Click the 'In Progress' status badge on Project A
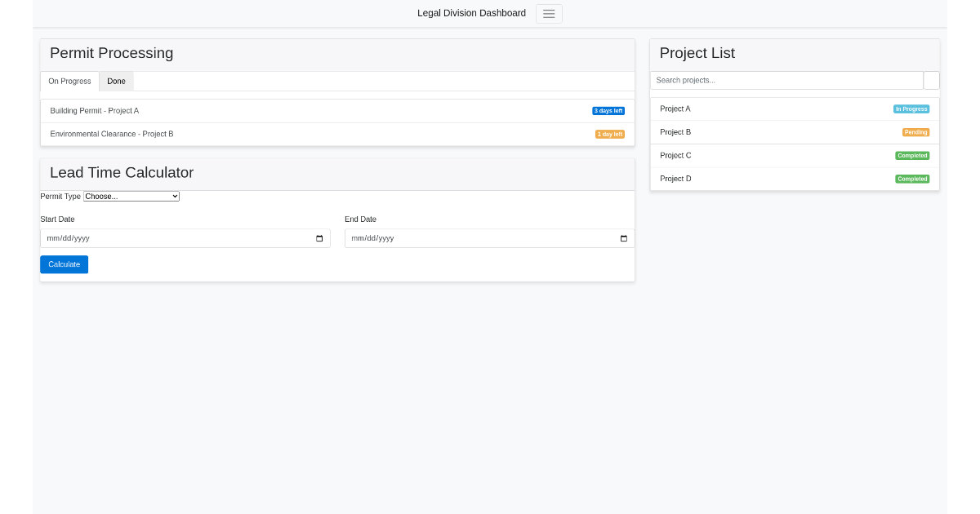The height and width of the screenshot is (514, 980). (911, 109)
